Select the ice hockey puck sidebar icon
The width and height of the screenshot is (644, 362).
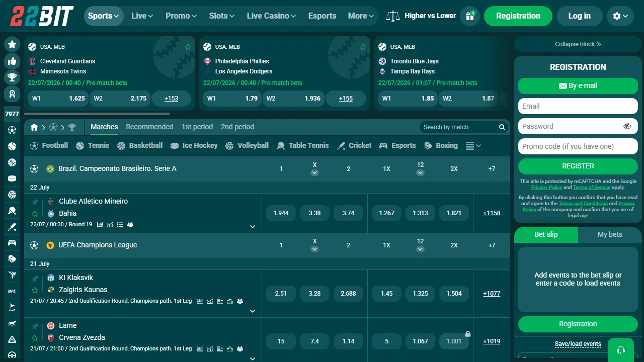tap(12, 178)
